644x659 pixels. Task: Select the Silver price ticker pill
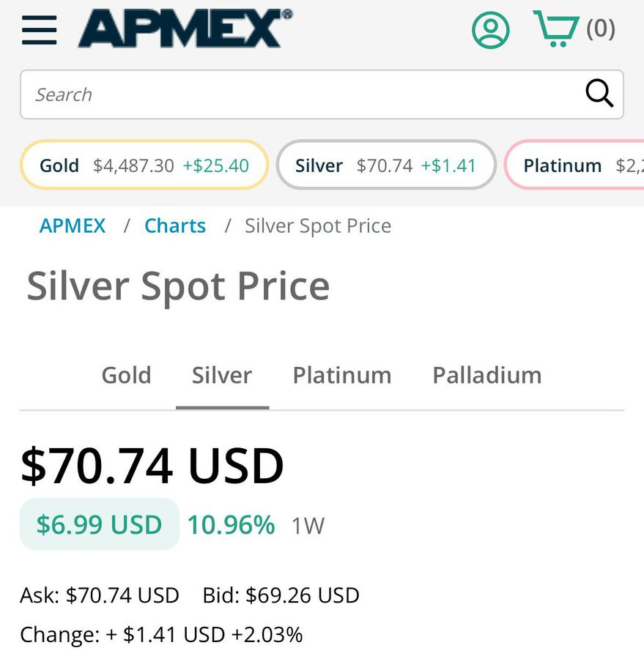(386, 165)
